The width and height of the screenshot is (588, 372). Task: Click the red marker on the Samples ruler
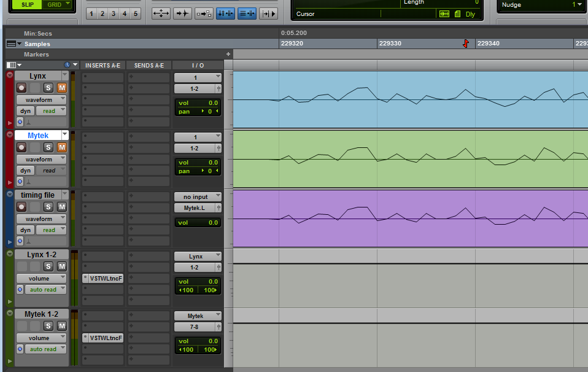pyautogui.click(x=466, y=44)
